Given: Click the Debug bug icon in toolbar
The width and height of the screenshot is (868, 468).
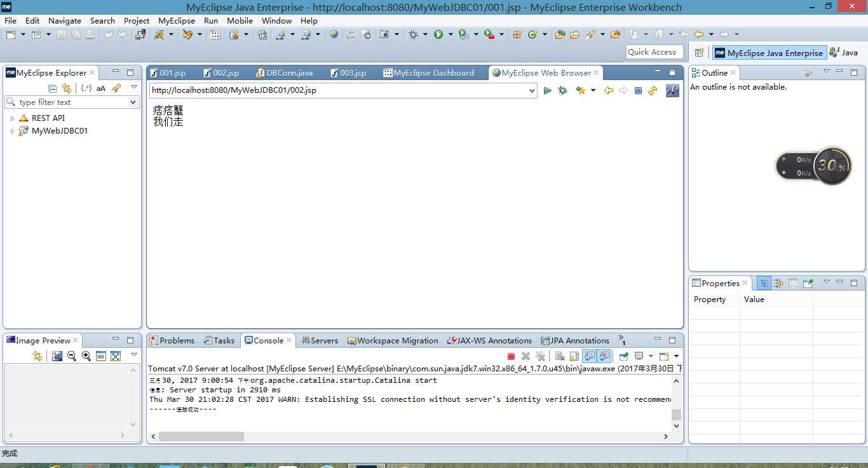Looking at the screenshot, I should (x=414, y=34).
